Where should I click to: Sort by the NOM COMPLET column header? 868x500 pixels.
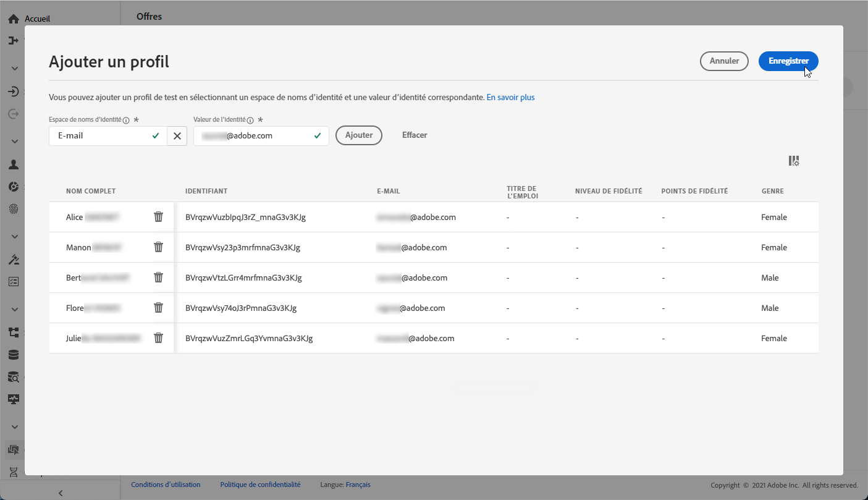tap(91, 191)
